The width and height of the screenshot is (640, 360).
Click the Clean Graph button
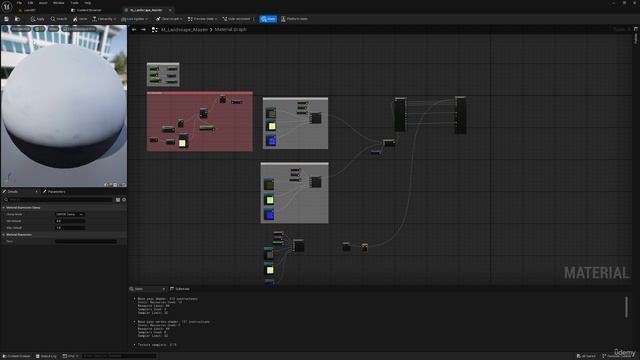point(169,19)
